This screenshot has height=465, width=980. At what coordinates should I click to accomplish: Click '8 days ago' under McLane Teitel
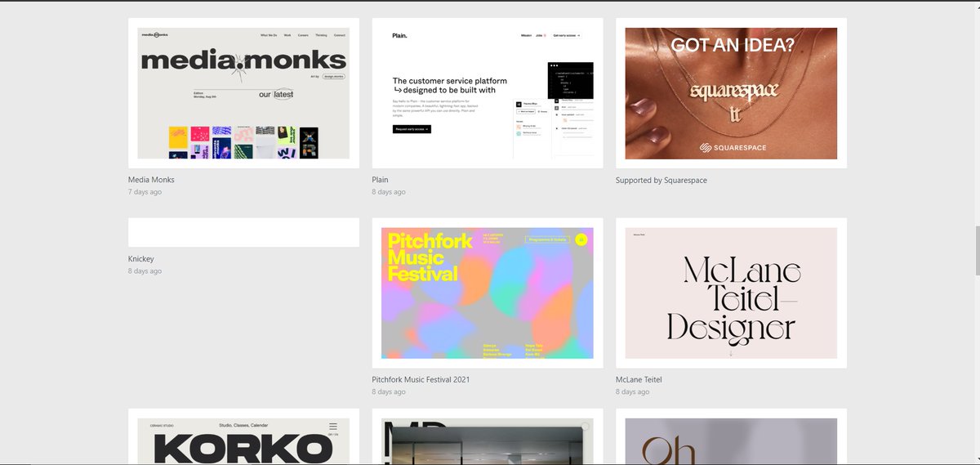pos(632,391)
